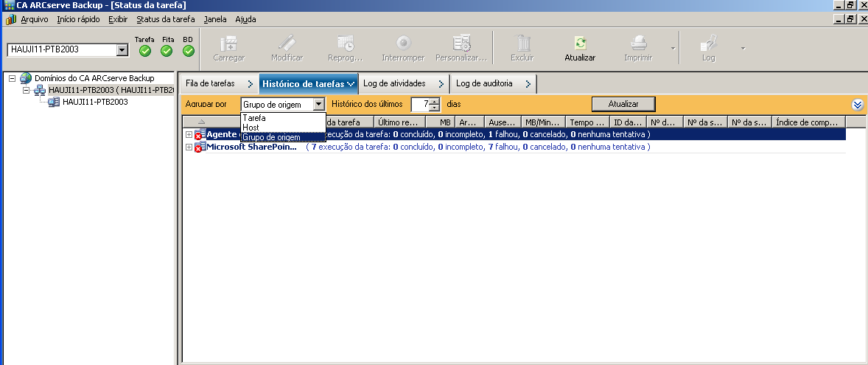The width and height of the screenshot is (868, 365).
Task: Select the HAUJI11-PTB2003 server tree item
Action: tap(95, 102)
